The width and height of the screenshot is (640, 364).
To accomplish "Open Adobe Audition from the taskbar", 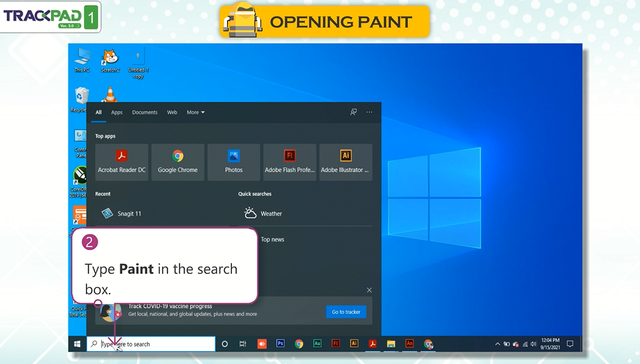I will pyautogui.click(x=317, y=344).
